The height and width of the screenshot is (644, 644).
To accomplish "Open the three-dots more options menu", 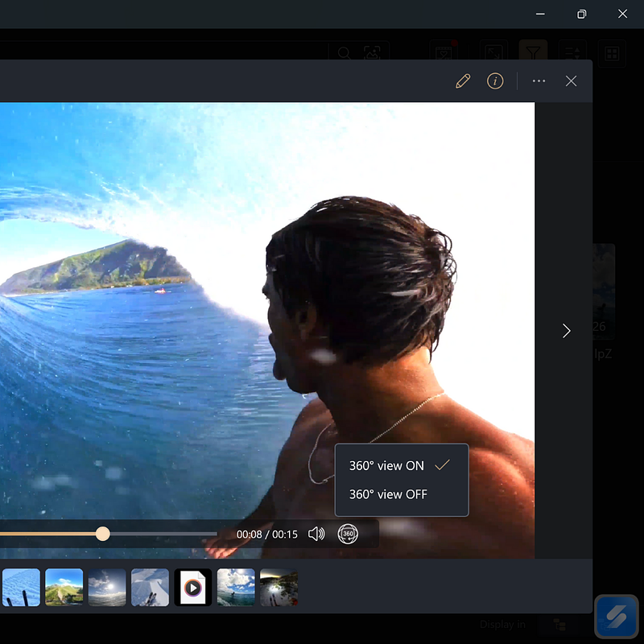I will click(539, 81).
